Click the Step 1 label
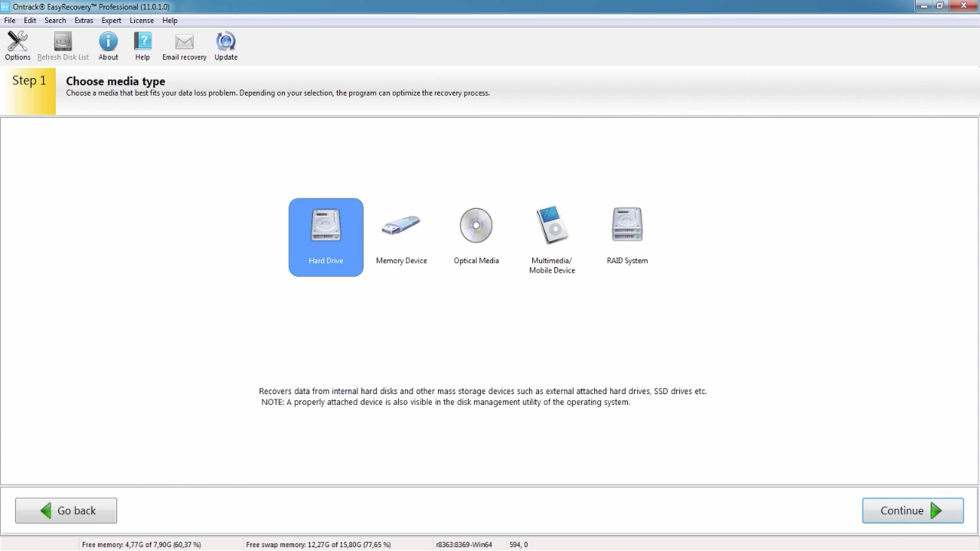 pos(29,80)
